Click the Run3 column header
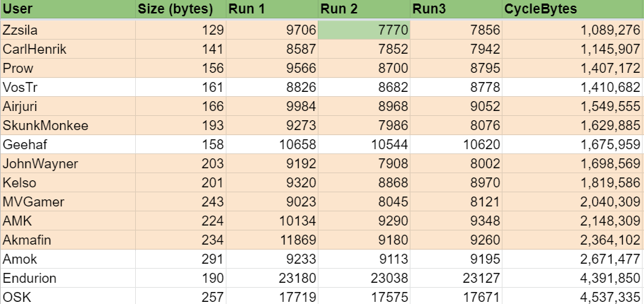The image size is (644, 304). point(456,10)
